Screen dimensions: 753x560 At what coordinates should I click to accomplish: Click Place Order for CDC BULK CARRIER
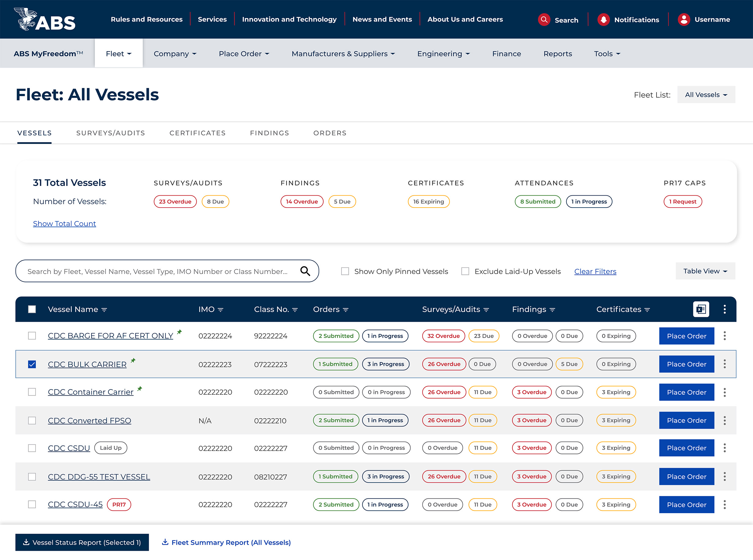[687, 364]
